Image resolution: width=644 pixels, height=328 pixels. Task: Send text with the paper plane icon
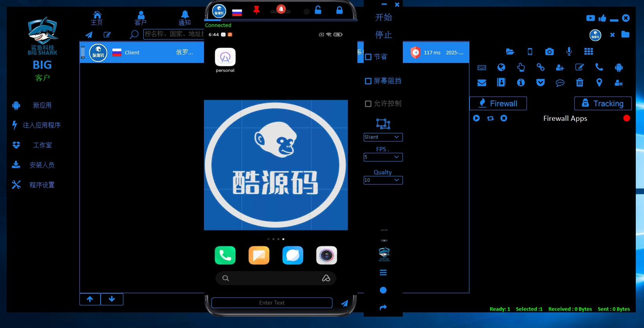345,303
